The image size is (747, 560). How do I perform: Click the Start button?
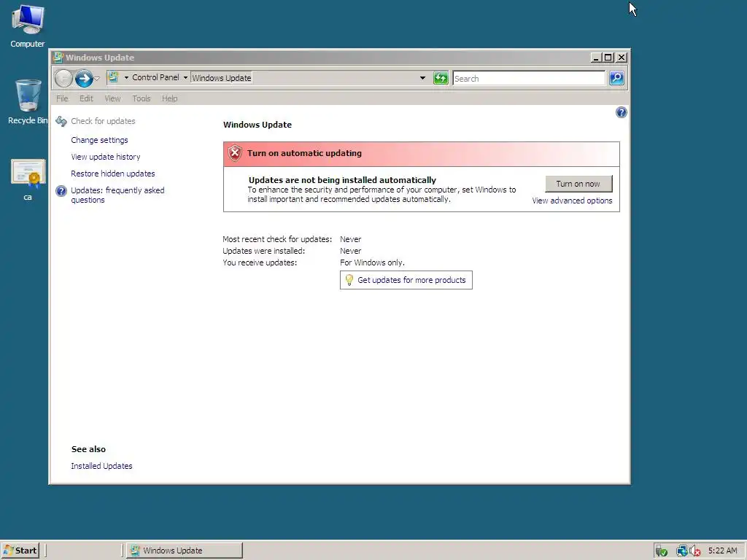[20, 551]
